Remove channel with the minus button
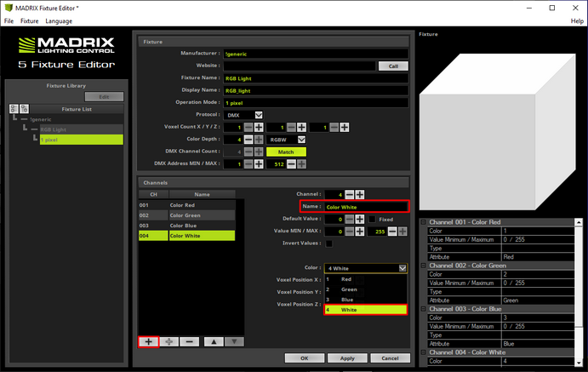 190,341
